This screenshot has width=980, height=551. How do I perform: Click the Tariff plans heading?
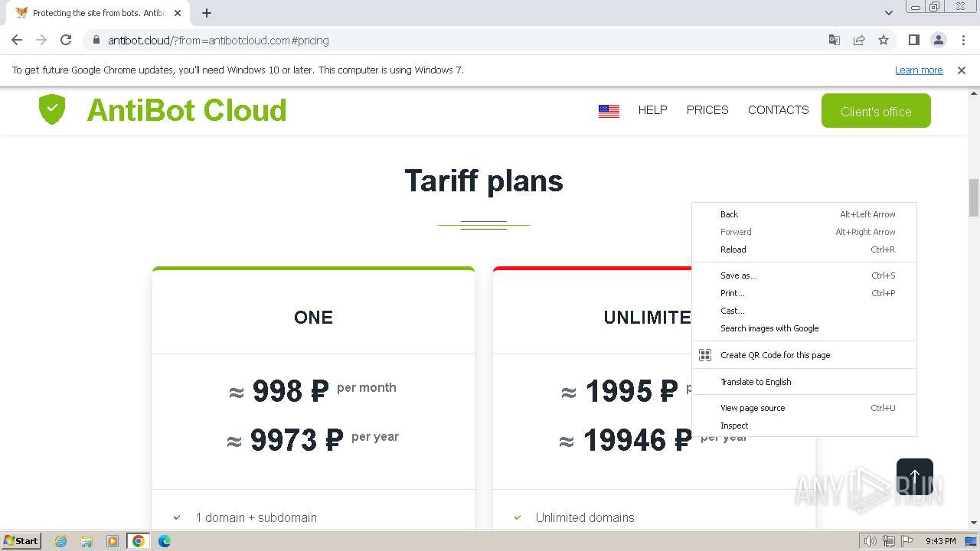tap(484, 181)
